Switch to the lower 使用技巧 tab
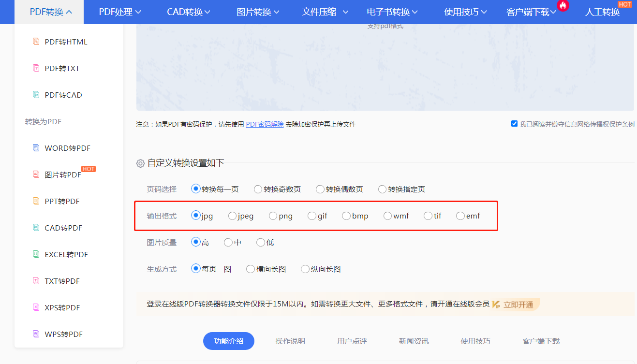Image resolution: width=637 pixels, height=364 pixels. [475, 341]
